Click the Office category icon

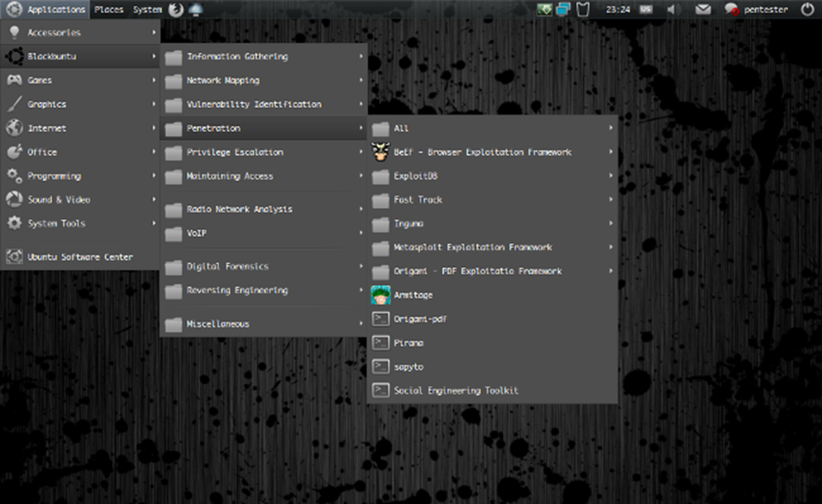[x=15, y=152]
